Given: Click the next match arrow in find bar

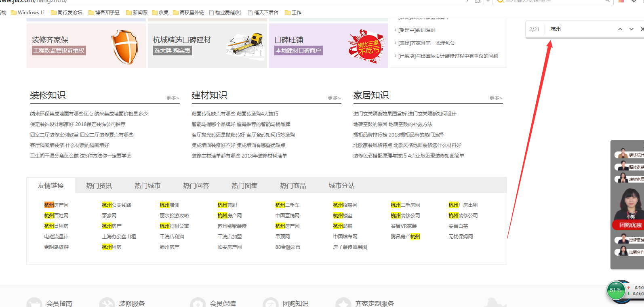Looking at the screenshot, I should pyautogui.click(x=631, y=29).
